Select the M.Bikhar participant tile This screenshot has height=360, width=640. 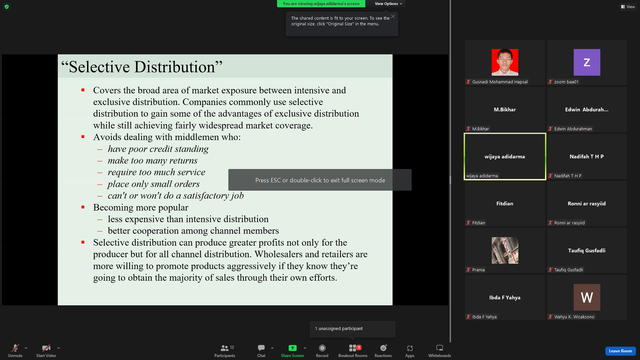tap(505, 109)
